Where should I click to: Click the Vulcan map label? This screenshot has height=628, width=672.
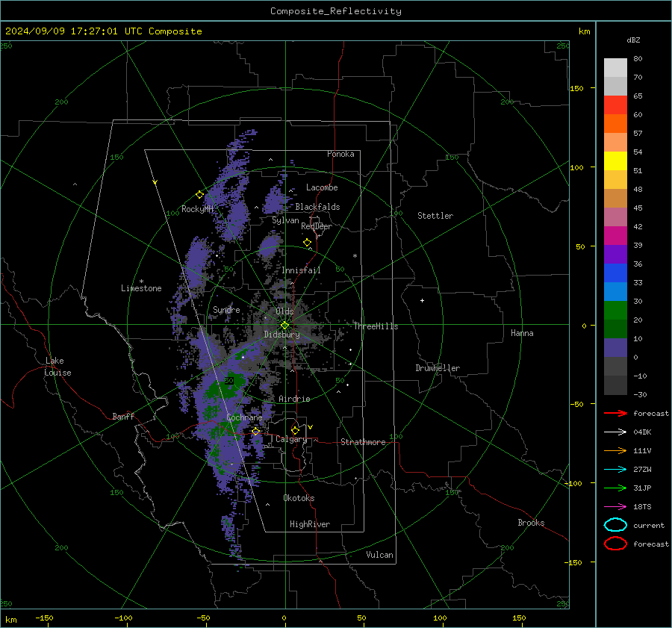(379, 555)
